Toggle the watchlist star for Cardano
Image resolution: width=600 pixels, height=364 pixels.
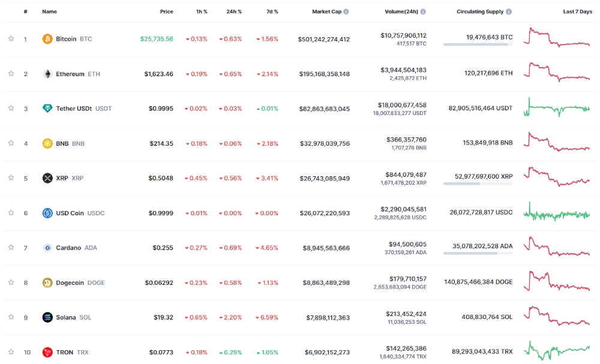pos(11,248)
